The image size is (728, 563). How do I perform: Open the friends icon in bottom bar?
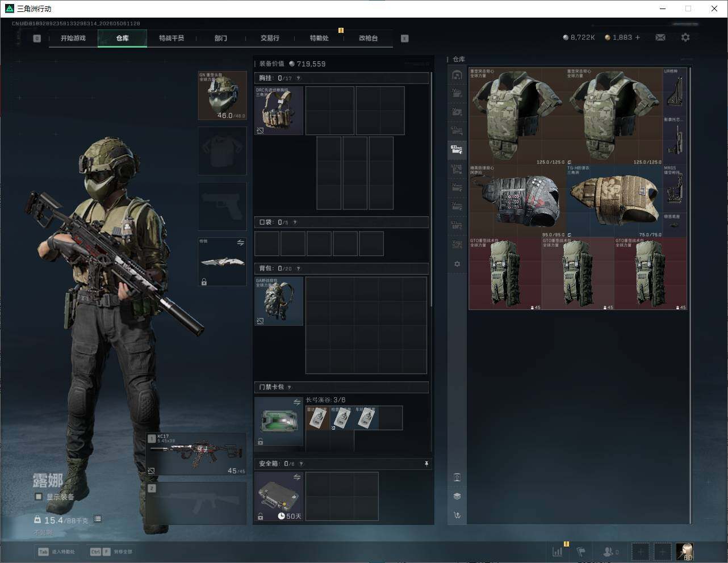(x=610, y=551)
